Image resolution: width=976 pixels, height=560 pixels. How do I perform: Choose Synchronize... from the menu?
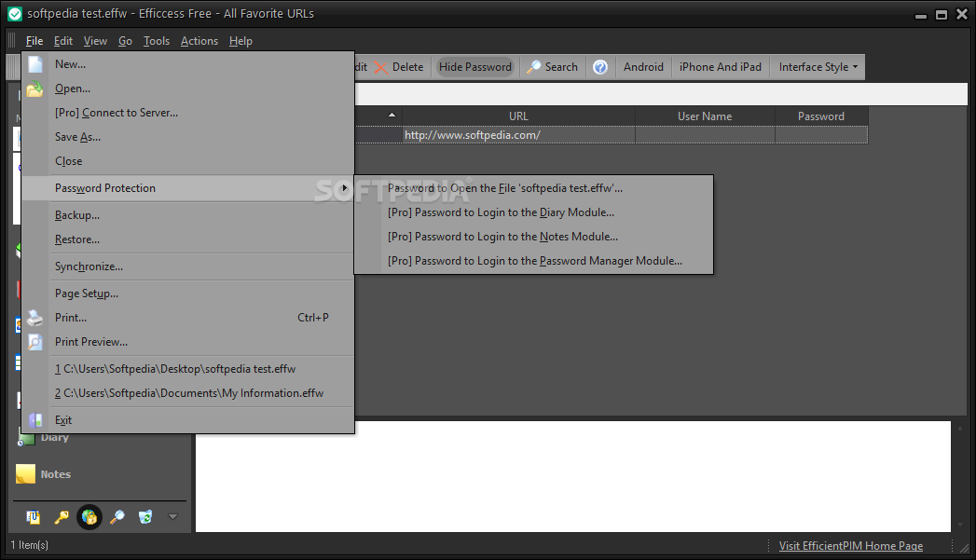coord(188,266)
